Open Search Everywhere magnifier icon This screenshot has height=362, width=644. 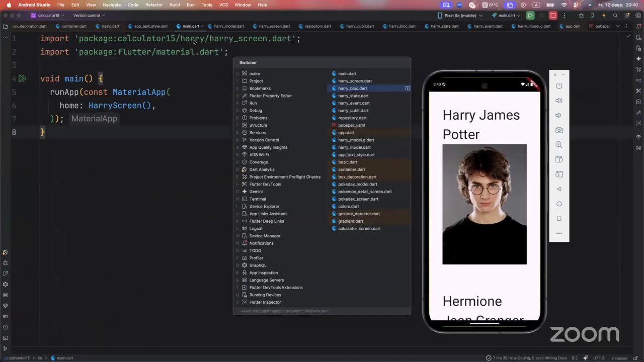[x=615, y=16]
